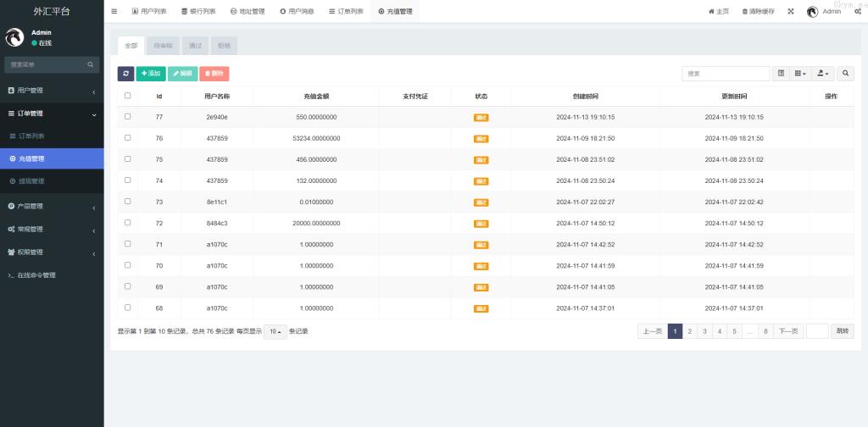Check the select-all checkbox in table header
Image resolution: width=868 pixels, height=427 pixels.
point(128,96)
